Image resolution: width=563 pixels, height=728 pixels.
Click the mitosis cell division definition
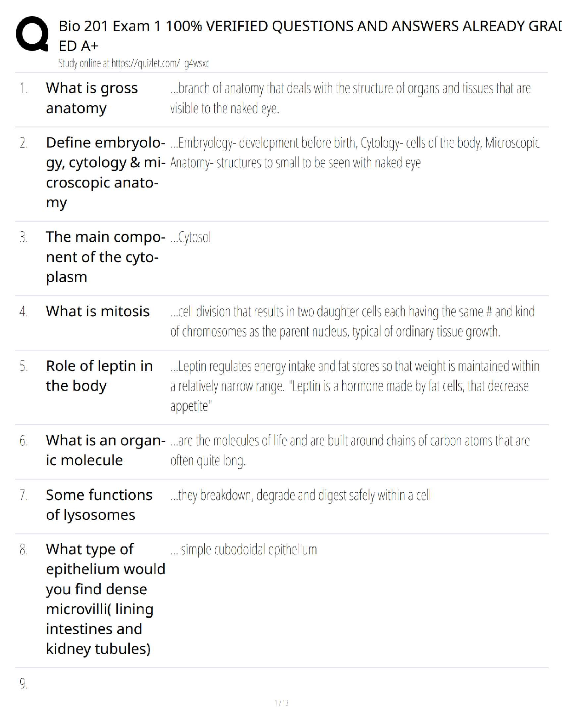point(352,321)
